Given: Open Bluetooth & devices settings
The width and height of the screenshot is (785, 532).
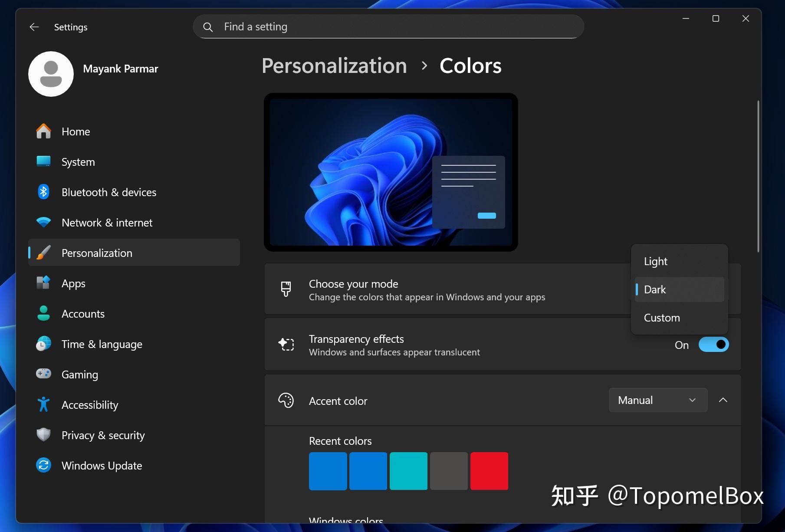Looking at the screenshot, I should 134,192.
